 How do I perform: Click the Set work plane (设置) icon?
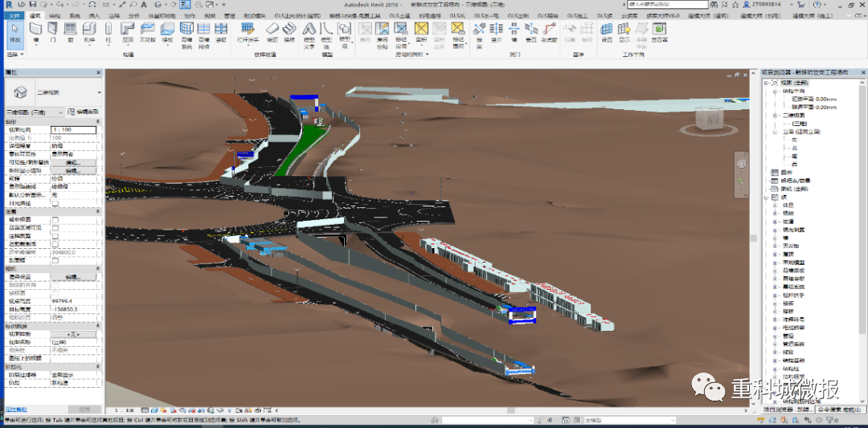(608, 33)
